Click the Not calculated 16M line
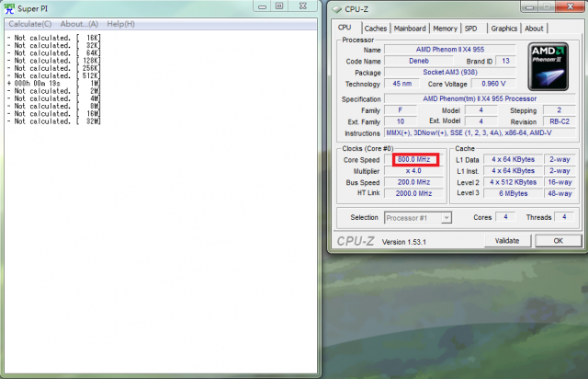 53,114
